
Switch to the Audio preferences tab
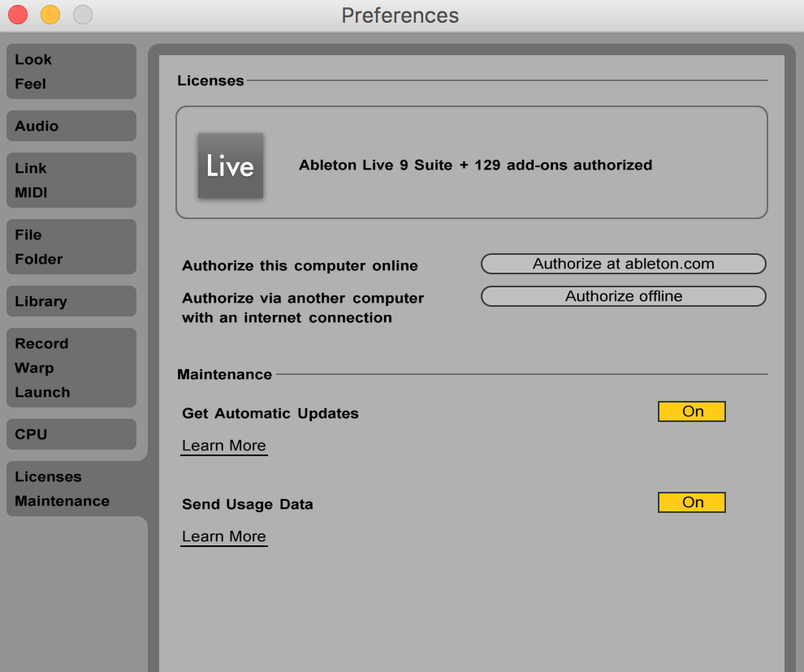71,126
